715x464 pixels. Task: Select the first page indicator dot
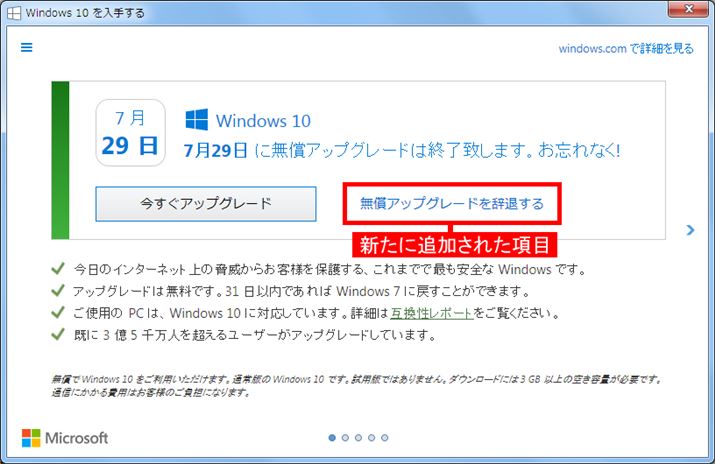point(332,438)
